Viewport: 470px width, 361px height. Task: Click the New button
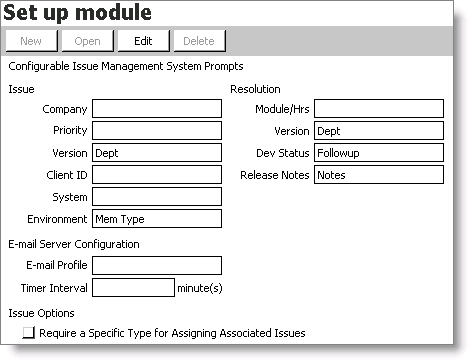32,41
